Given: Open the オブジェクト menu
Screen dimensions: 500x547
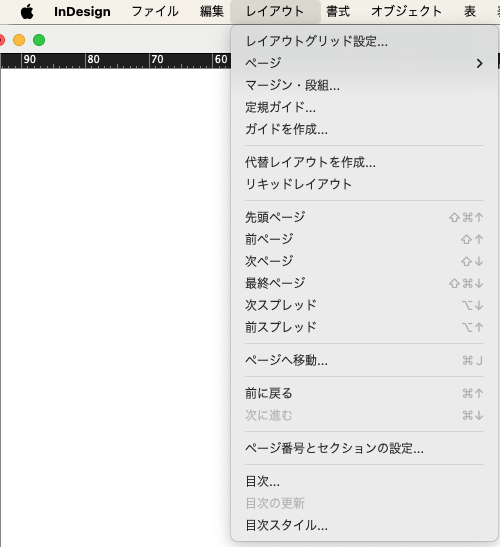Looking at the screenshot, I should [406, 12].
